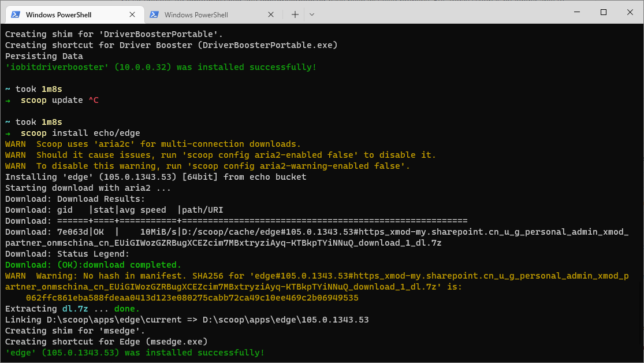Click the X on the active PowerShell tab
644x363 pixels.
coord(132,14)
